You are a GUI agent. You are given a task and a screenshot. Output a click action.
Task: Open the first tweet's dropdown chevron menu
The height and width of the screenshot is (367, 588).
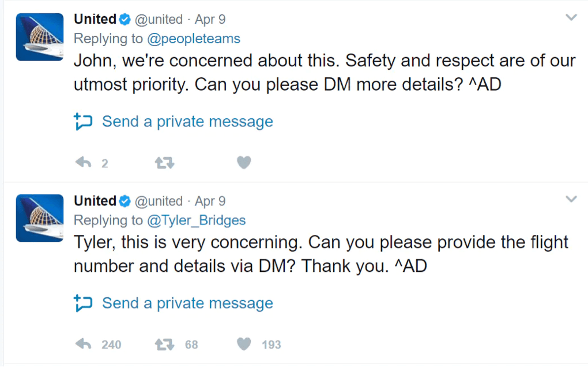(x=571, y=18)
